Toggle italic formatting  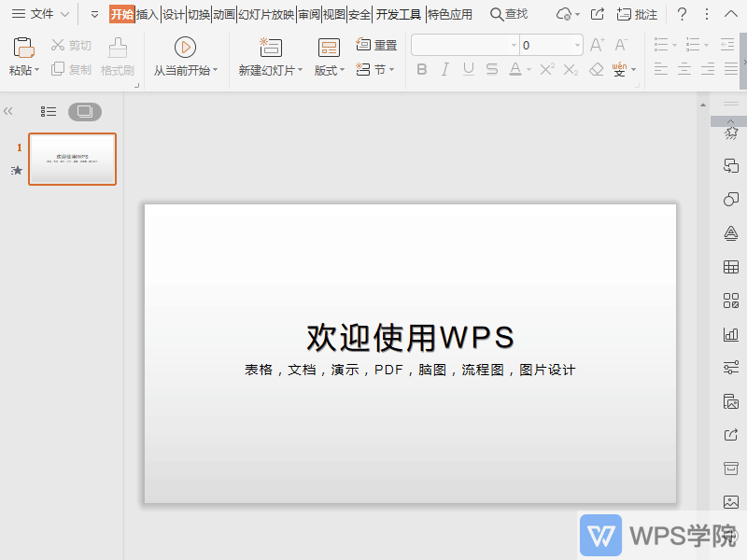pyautogui.click(x=445, y=69)
